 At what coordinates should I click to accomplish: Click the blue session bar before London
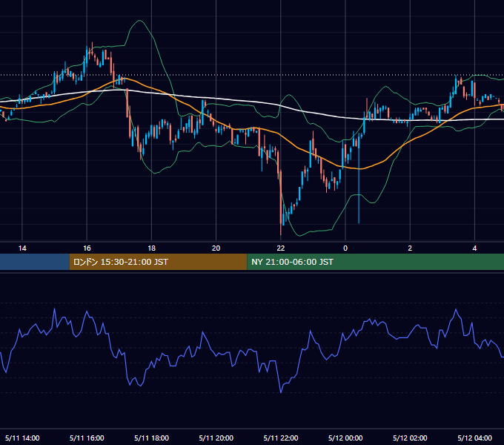pos(35,262)
